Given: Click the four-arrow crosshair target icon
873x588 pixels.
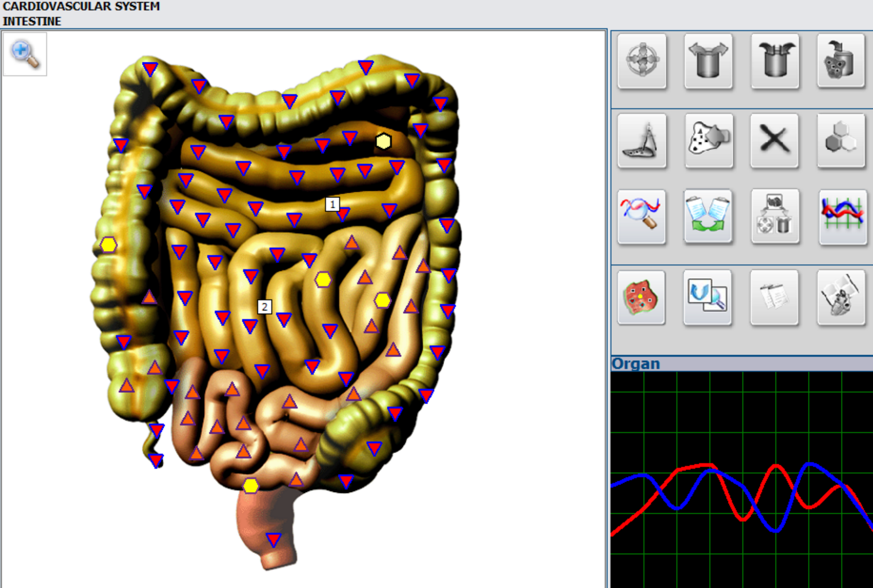Looking at the screenshot, I should 642,61.
